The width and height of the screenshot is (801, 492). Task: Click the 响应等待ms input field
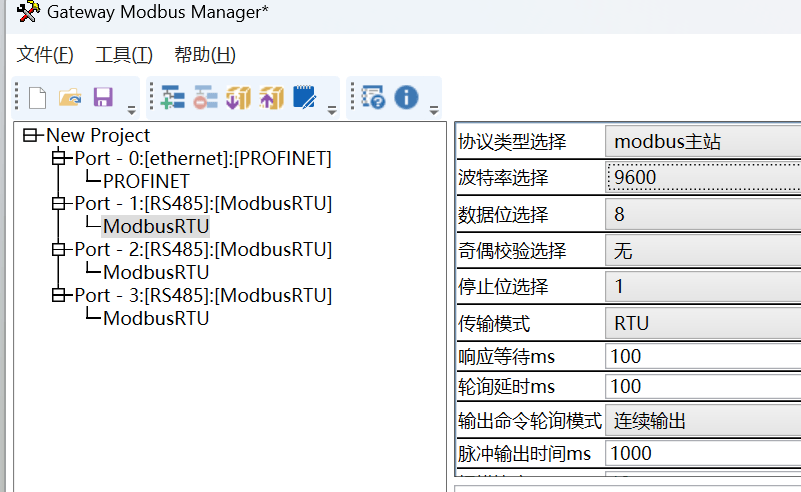pyautogui.click(x=703, y=356)
